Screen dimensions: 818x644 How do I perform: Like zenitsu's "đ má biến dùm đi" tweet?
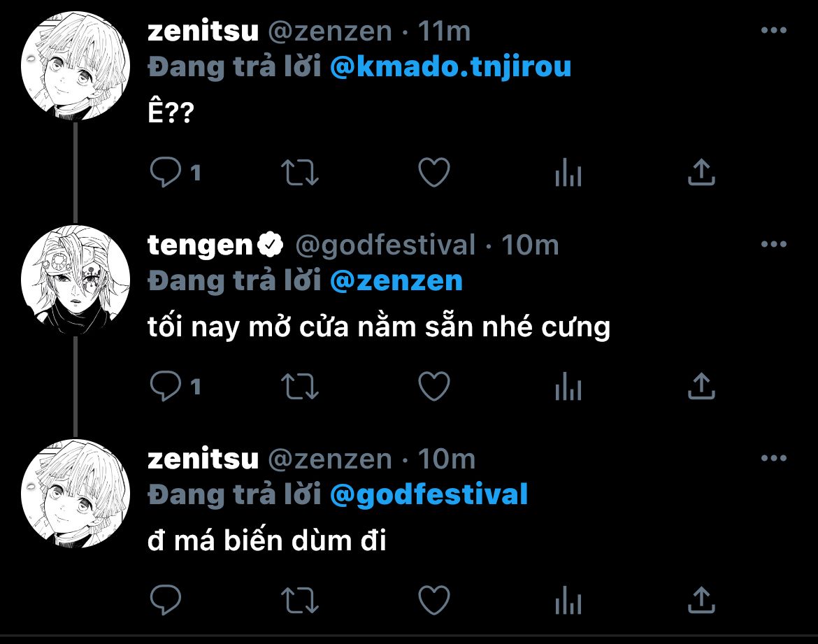pos(433,599)
